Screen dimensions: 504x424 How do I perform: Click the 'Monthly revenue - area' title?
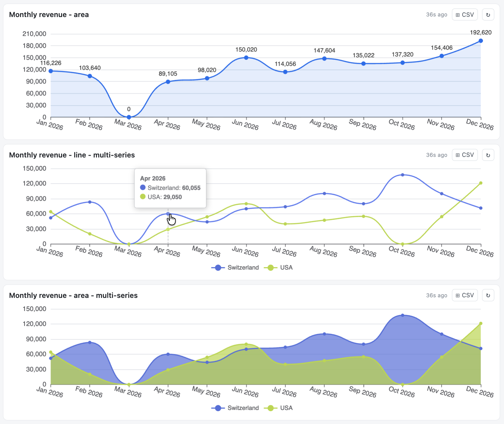[49, 15]
